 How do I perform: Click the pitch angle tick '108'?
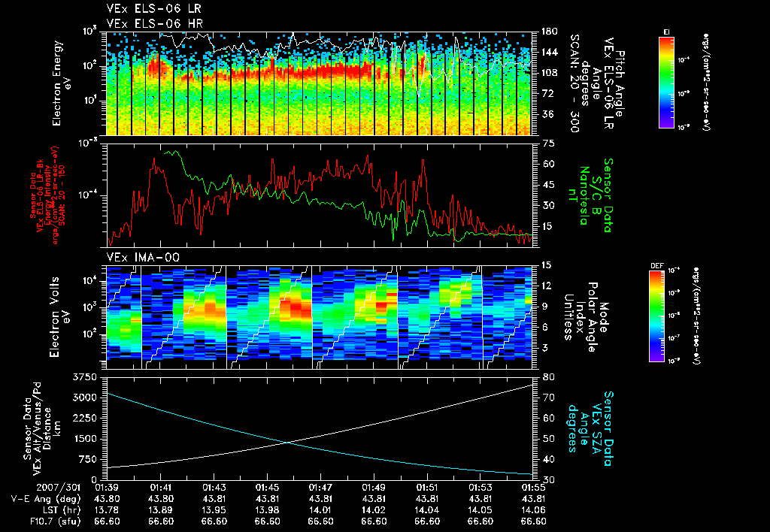click(x=549, y=73)
